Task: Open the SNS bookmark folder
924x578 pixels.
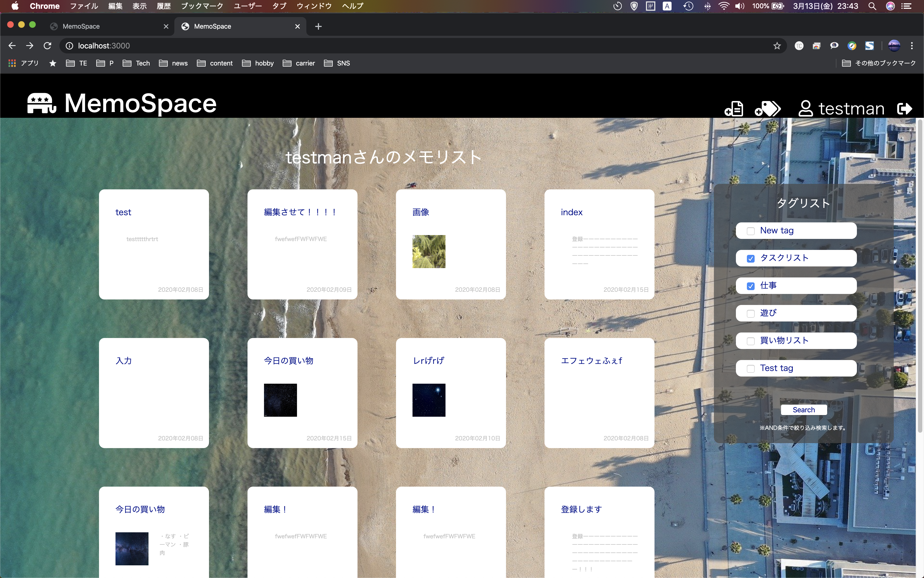Action: (337, 63)
